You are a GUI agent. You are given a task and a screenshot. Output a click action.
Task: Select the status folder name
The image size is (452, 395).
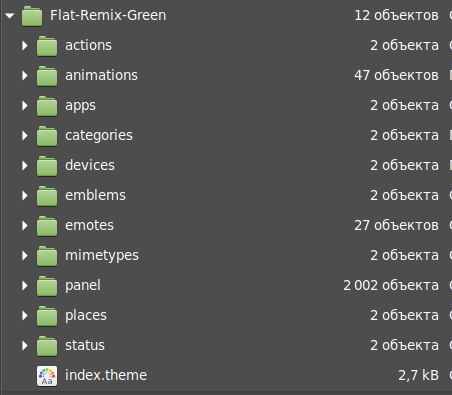click(85, 345)
